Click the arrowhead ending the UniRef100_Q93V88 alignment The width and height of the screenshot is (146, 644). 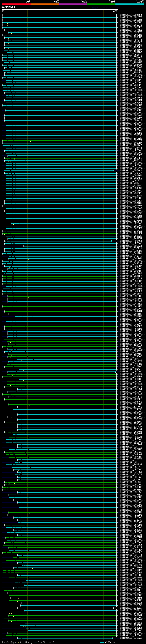pyautogui.click(x=117, y=15)
